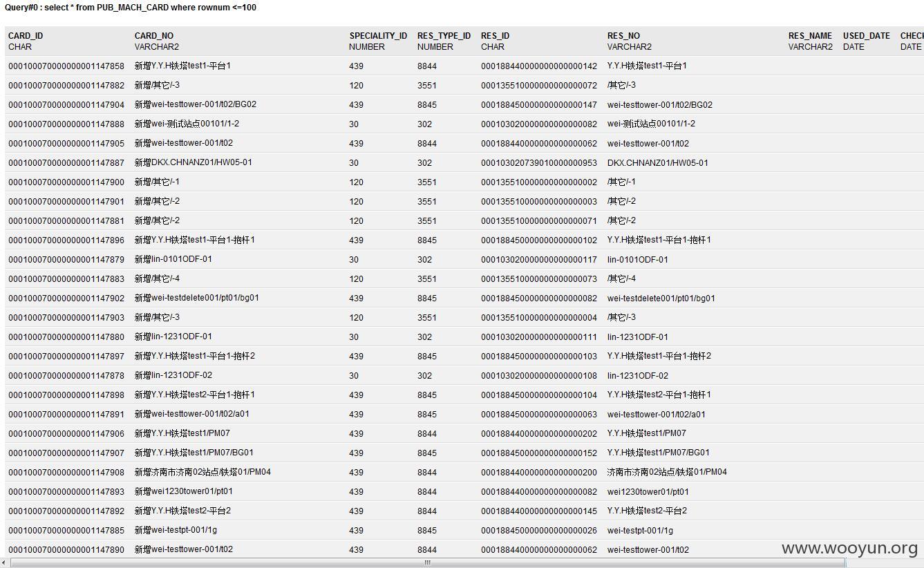Select RES_ID cell 00013551000000000000073
The image size is (924, 568).
point(539,279)
